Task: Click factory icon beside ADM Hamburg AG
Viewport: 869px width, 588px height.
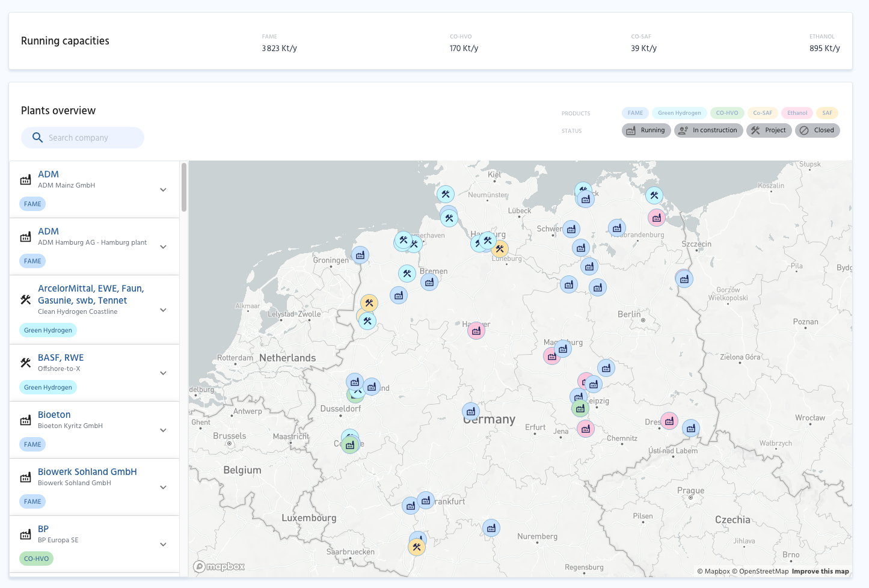Action: pos(25,237)
